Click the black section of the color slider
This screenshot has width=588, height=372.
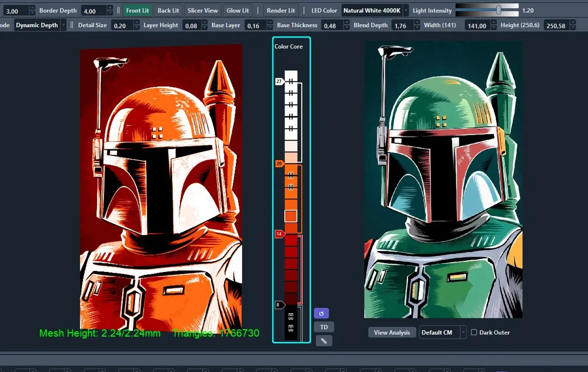[x=290, y=322]
